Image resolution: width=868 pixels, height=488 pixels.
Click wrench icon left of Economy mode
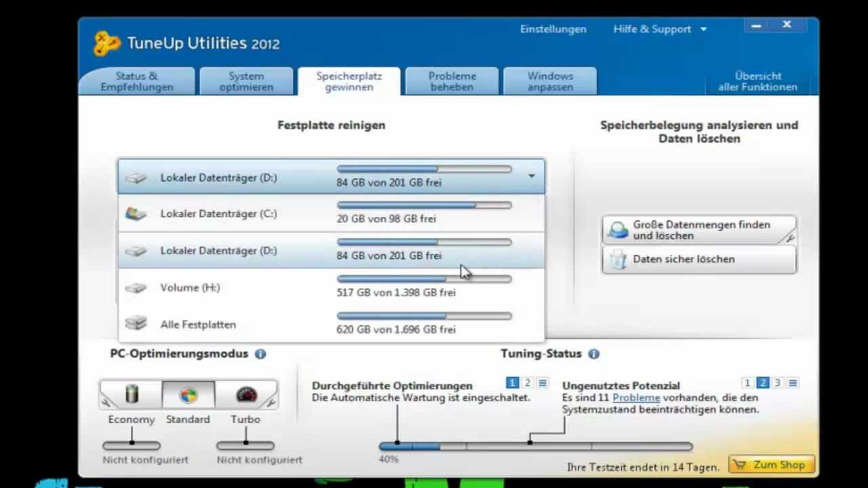[106, 403]
